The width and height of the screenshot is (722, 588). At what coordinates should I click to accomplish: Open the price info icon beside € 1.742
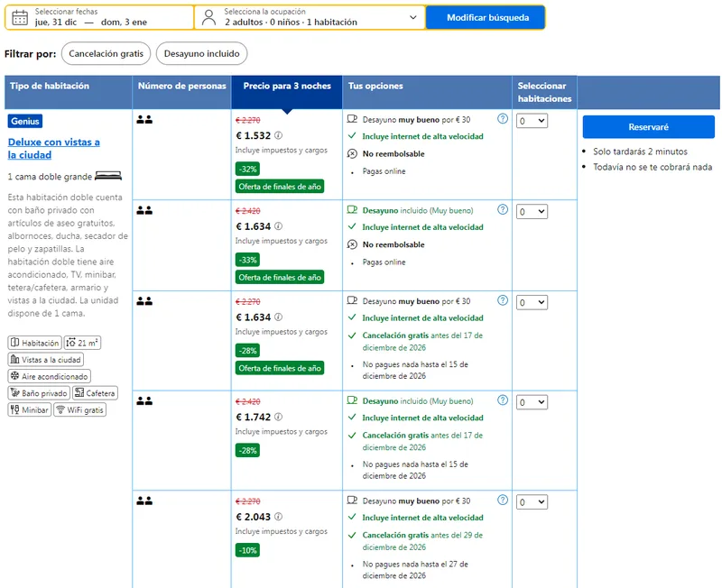point(279,417)
